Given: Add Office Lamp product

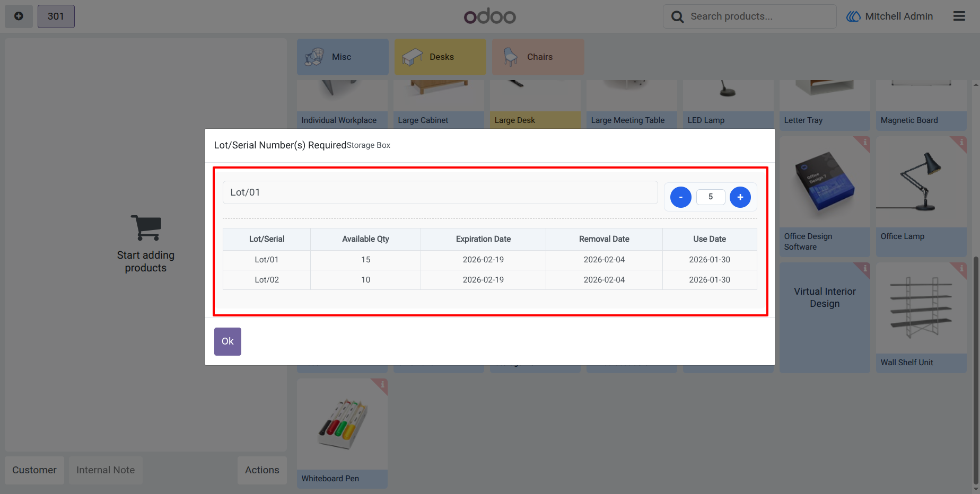Looking at the screenshot, I should tap(921, 197).
